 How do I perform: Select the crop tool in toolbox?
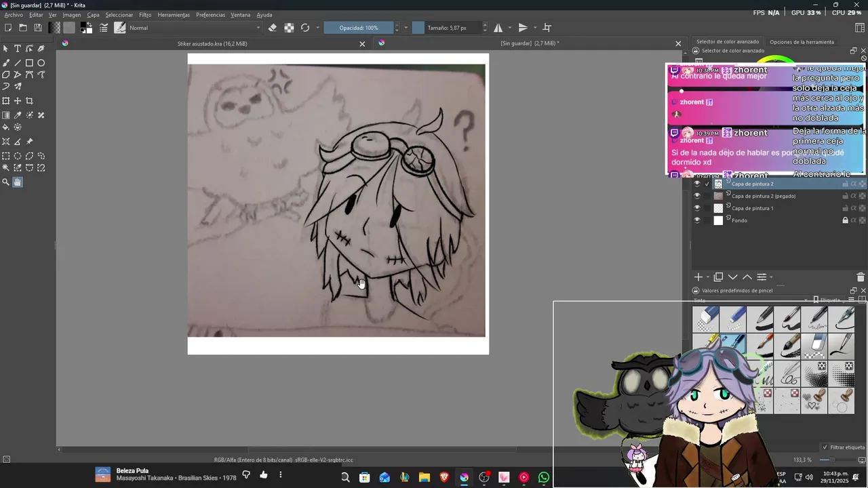(x=29, y=101)
